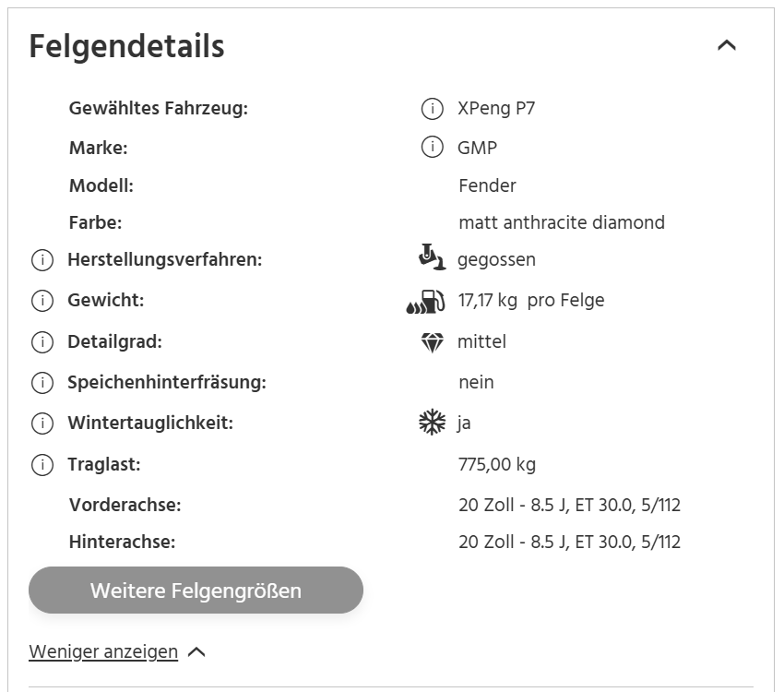Click the Weitere Felgengrößen button
The height and width of the screenshot is (692, 784).
196,590
